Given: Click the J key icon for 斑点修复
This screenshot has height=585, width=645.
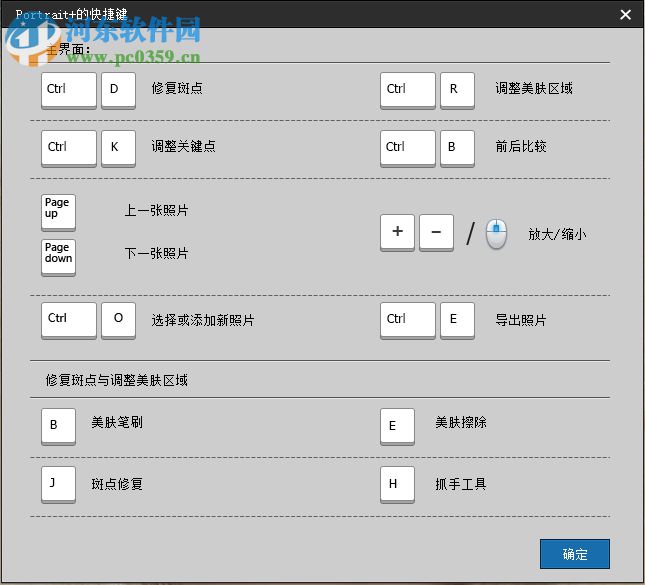Looking at the screenshot, I should point(58,484).
